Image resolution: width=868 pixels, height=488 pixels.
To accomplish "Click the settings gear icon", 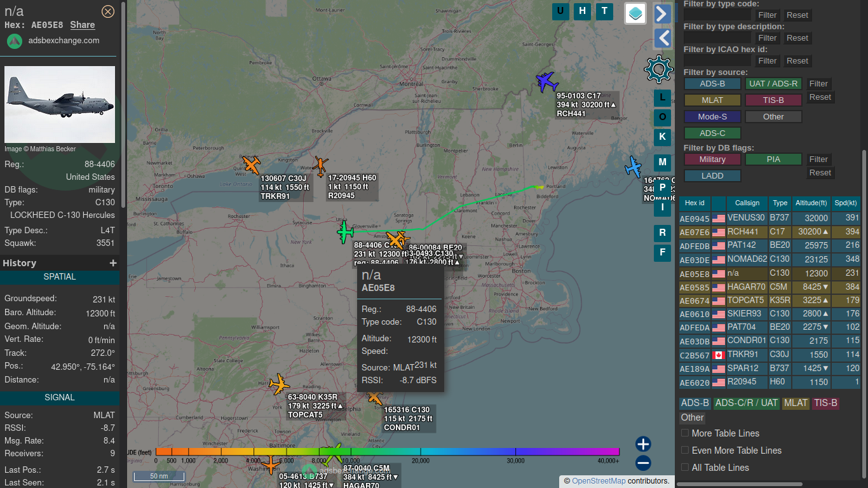I will coord(658,69).
